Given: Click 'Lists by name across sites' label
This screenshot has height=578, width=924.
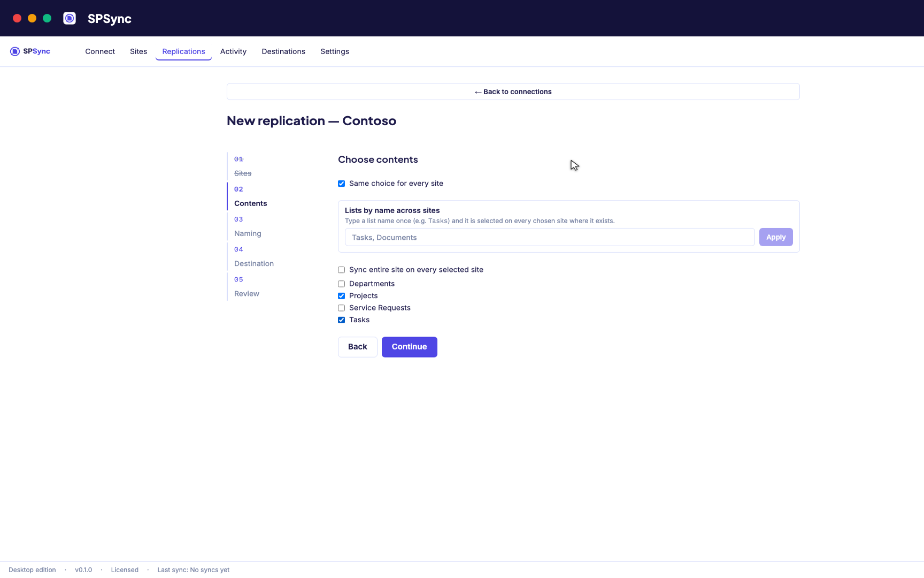Looking at the screenshot, I should point(392,210).
